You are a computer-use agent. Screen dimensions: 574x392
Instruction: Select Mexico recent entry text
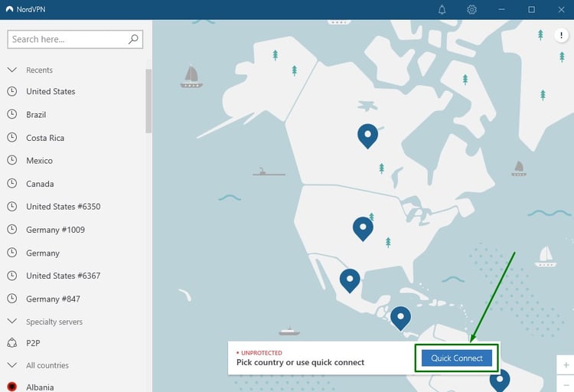point(39,161)
